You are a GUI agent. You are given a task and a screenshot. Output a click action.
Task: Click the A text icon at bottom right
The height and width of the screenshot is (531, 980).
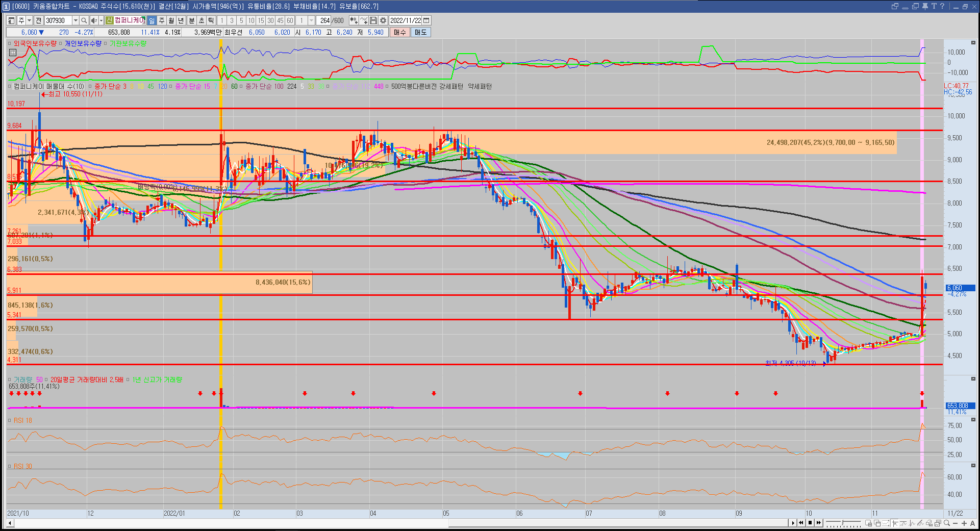coord(973,523)
